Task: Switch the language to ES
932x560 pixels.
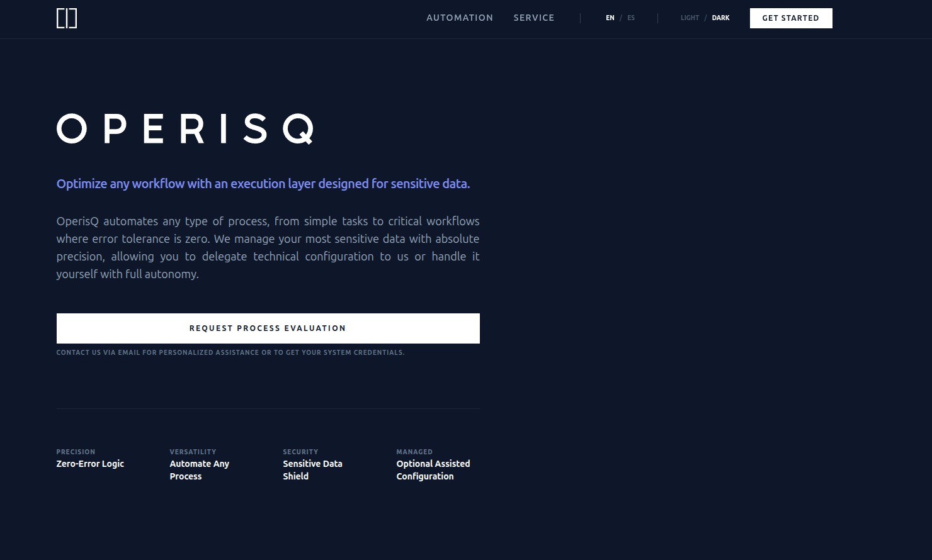Action: coord(631,18)
